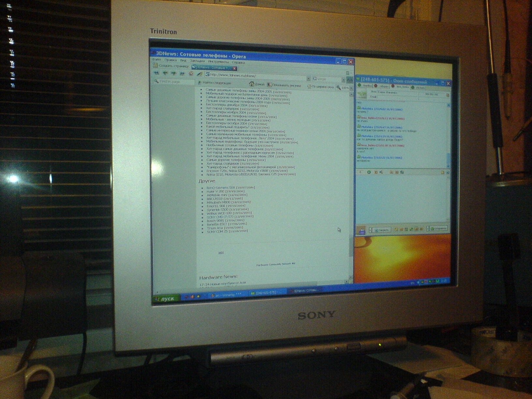Select lena_fishka tab in message window
This screenshot has width=532, height=399.
click(x=400, y=87)
